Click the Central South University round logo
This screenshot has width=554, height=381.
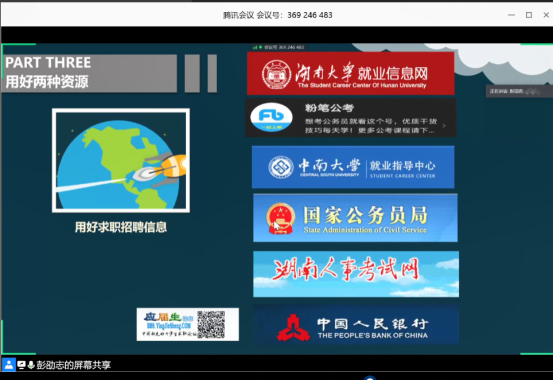coord(281,167)
